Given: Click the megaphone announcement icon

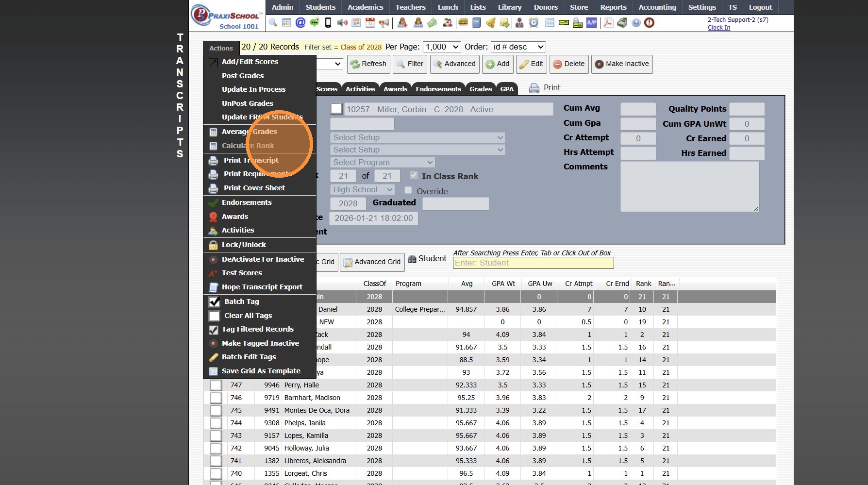Looking at the screenshot, I should [x=384, y=23].
